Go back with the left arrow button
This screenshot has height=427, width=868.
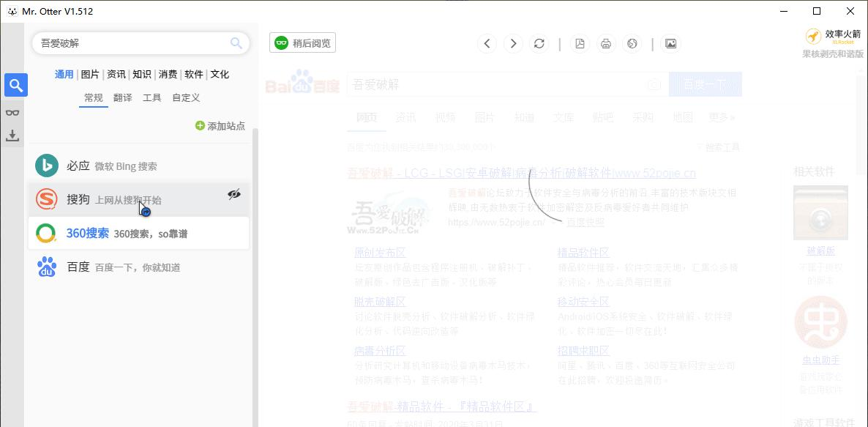pyautogui.click(x=487, y=43)
